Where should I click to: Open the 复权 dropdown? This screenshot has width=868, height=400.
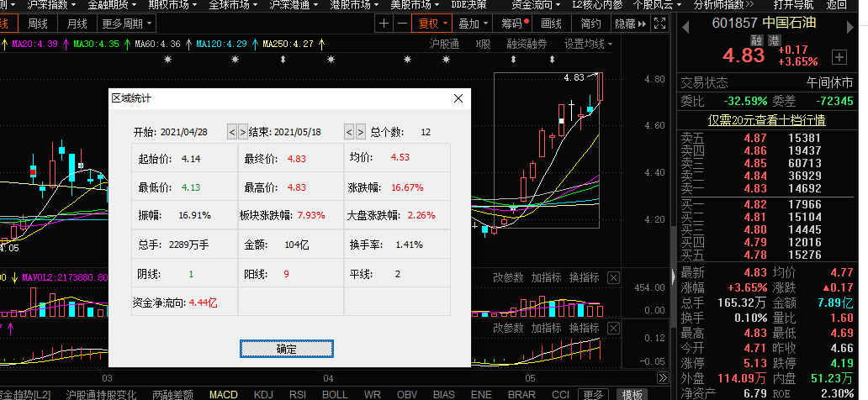pyautogui.click(x=433, y=24)
